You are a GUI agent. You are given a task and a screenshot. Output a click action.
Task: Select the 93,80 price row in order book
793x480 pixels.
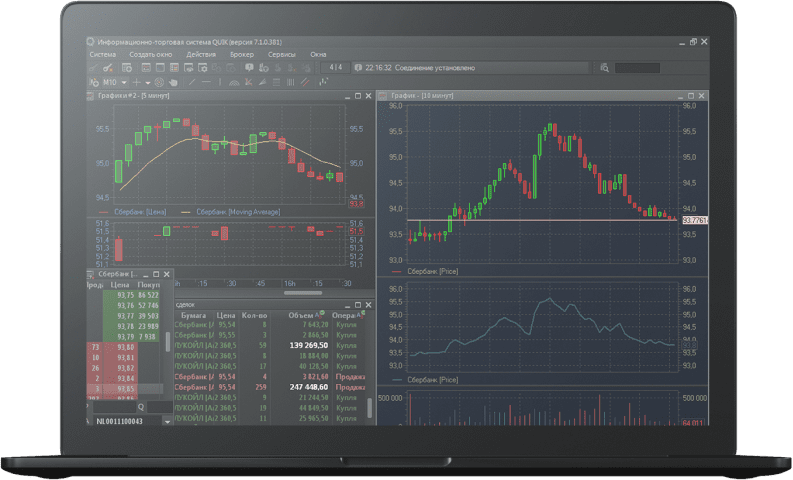125,345
